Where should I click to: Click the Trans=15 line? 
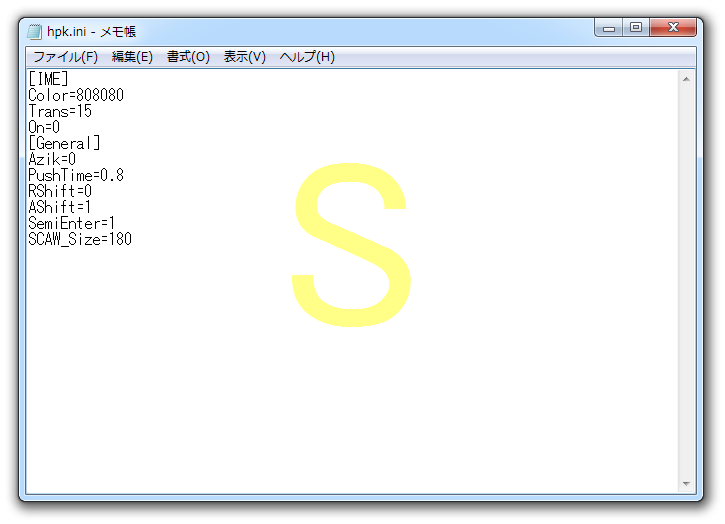tap(60, 111)
